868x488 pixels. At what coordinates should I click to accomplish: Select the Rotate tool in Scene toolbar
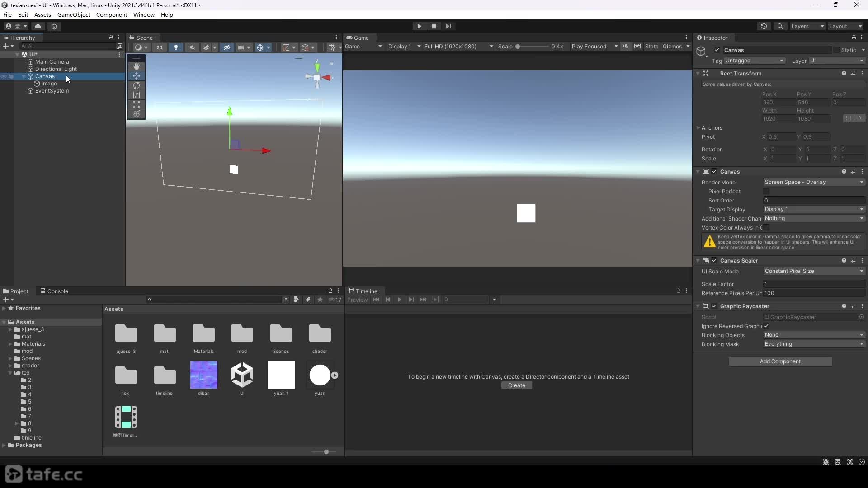pyautogui.click(x=136, y=85)
